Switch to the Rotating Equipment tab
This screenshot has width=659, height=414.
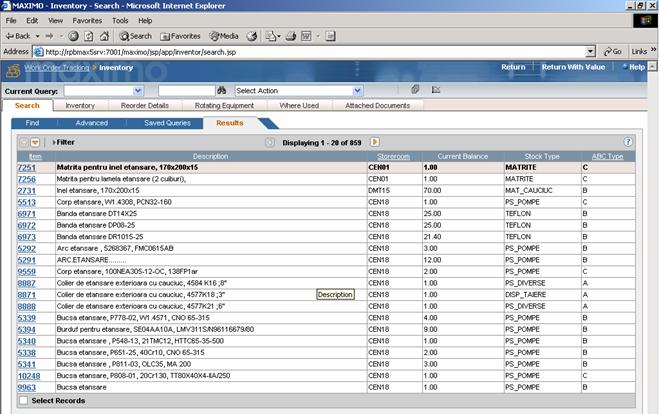(224, 105)
